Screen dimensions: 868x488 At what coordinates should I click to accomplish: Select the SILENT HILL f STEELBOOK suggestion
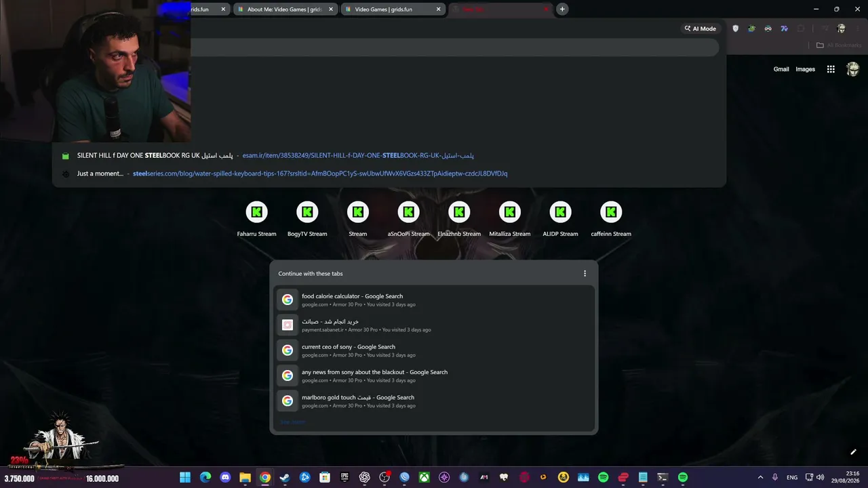click(x=389, y=155)
